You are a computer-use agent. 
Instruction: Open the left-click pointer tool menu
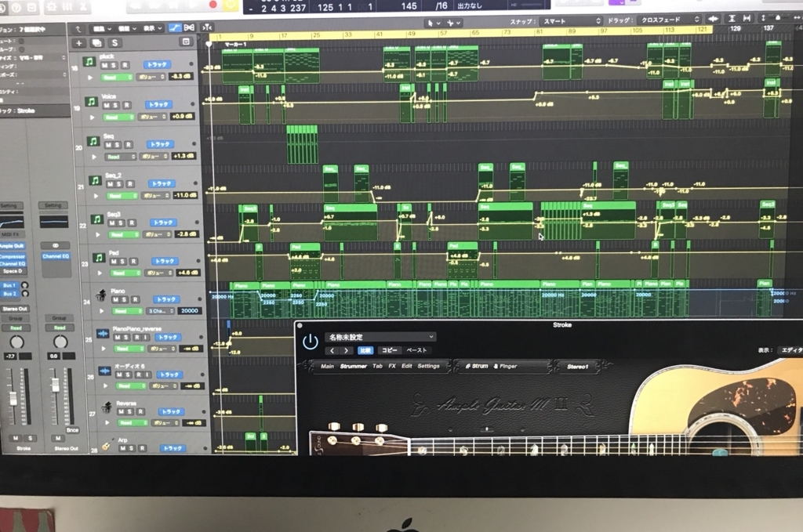click(433, 23)
